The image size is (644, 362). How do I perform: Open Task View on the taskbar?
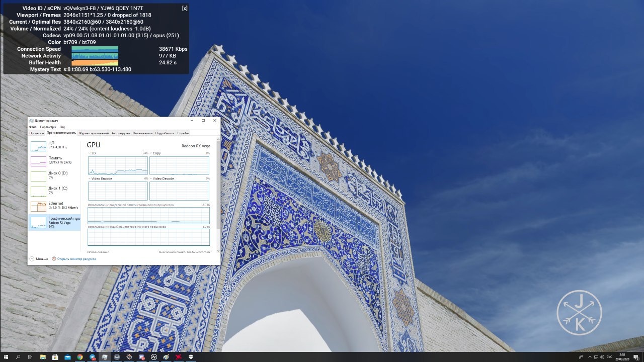30,357
